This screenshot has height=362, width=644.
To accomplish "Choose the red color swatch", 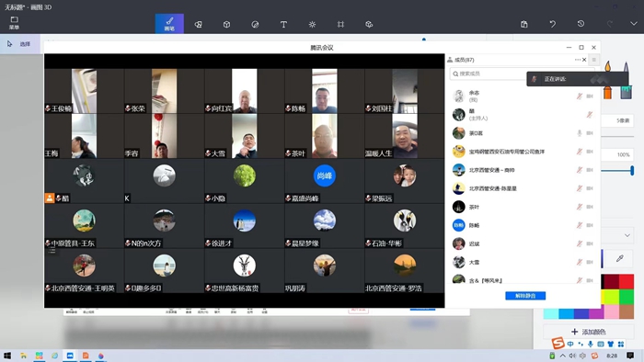I will point(627,282).
